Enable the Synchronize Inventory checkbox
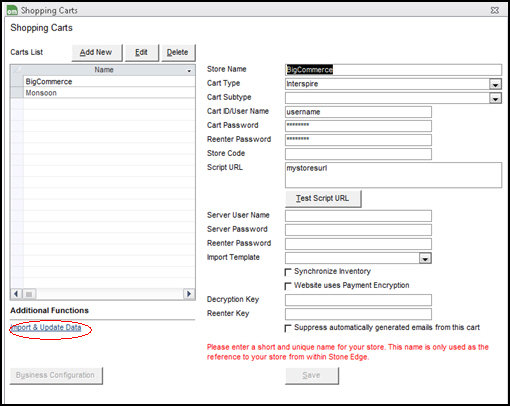This screenshot has width=510, height=406. (x=288, y=272)
